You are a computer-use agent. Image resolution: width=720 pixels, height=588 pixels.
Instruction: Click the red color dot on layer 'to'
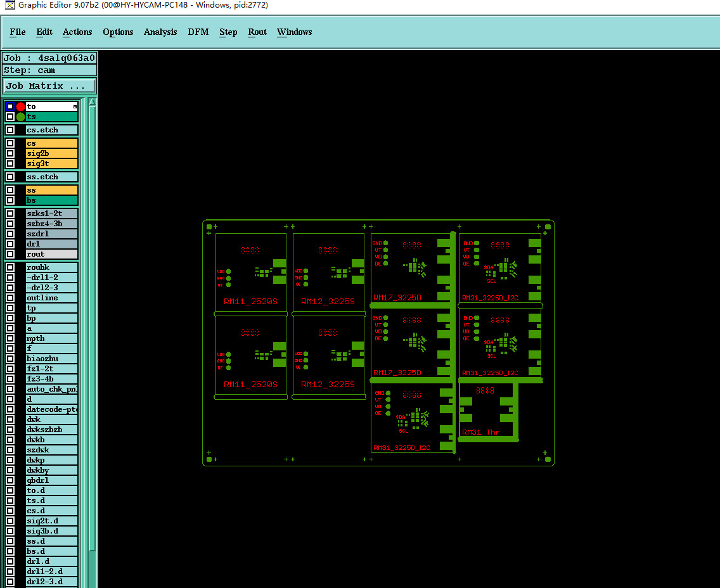[x=20, y=106]
